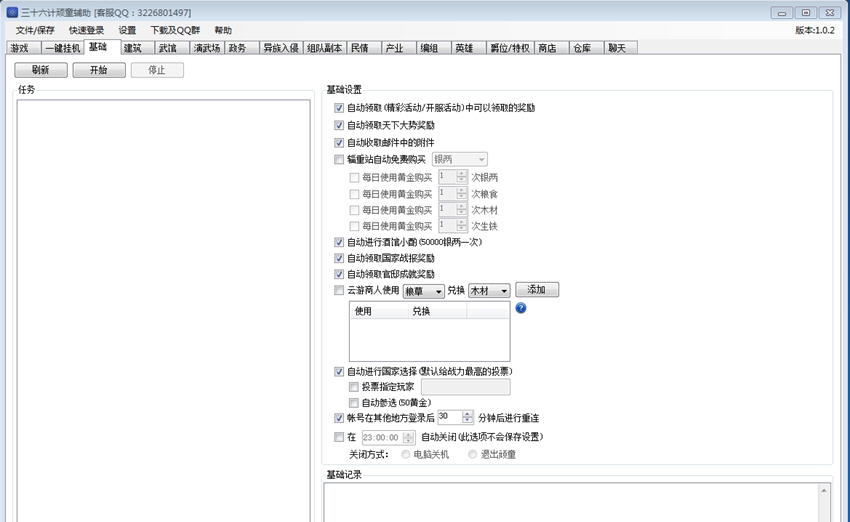The height and width of the screenshot is (522, 850).
Task: Switch to the 演武场 tab
Action: point(207,48)
